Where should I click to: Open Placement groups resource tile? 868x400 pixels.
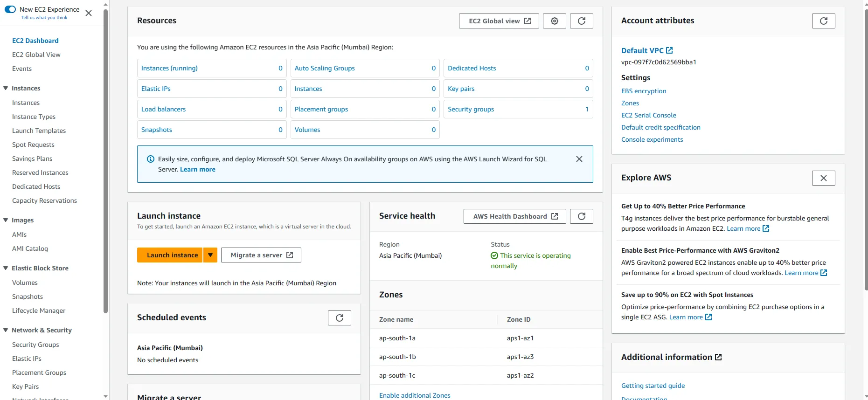[x=365, y=109]
